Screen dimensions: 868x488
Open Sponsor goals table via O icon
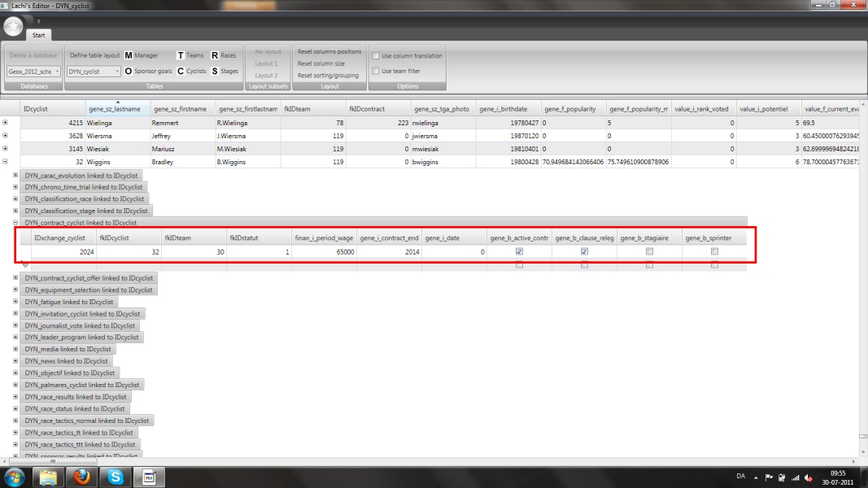click(x=129, y=71)
